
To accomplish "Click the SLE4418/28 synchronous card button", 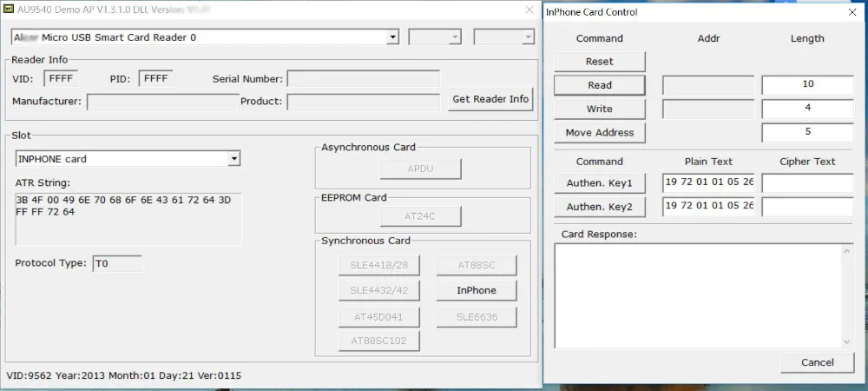I will (378, 265).
